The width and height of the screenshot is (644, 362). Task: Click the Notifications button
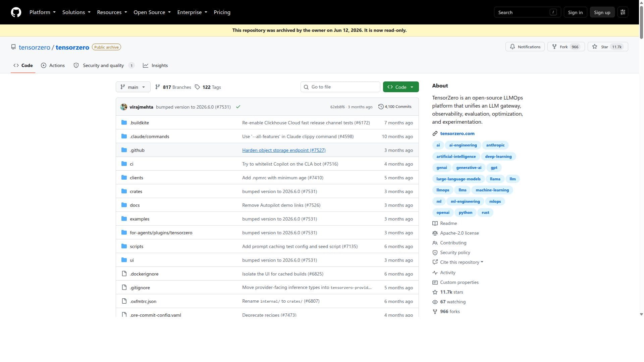525,47
